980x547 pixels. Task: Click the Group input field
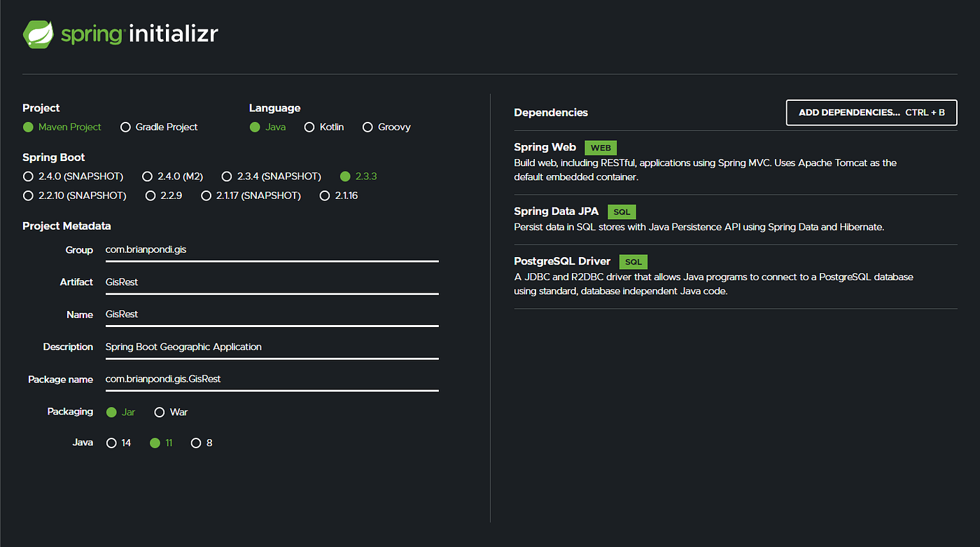(x=272, y=250)
